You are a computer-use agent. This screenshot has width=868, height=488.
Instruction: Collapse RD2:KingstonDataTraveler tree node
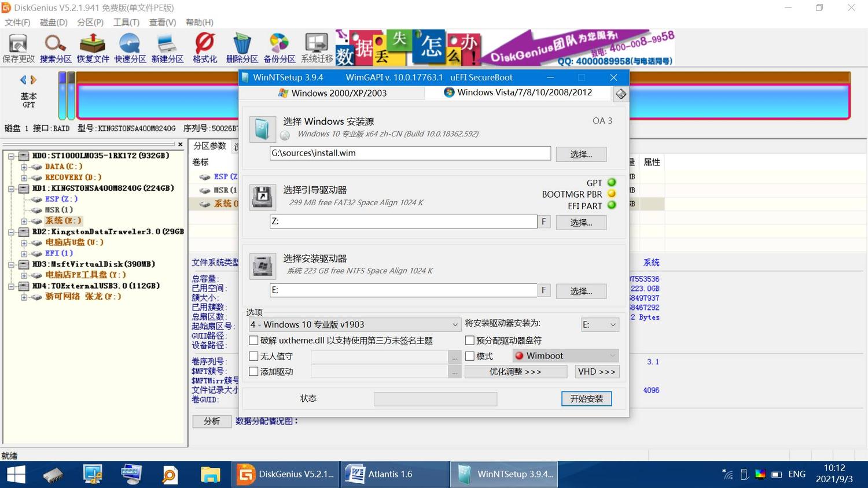click(x=11, y=232)
